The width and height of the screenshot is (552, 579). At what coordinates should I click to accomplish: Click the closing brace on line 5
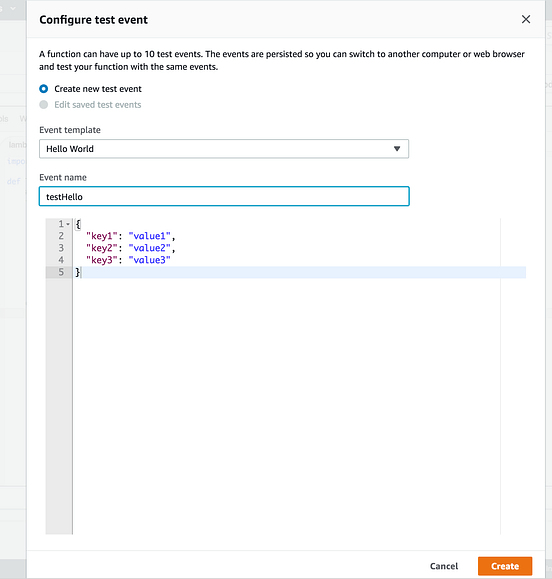click(x=78, y=273)
